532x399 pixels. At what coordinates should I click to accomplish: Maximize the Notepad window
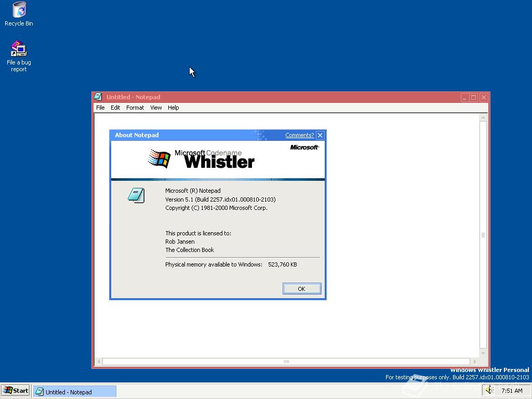coord(474,97)
